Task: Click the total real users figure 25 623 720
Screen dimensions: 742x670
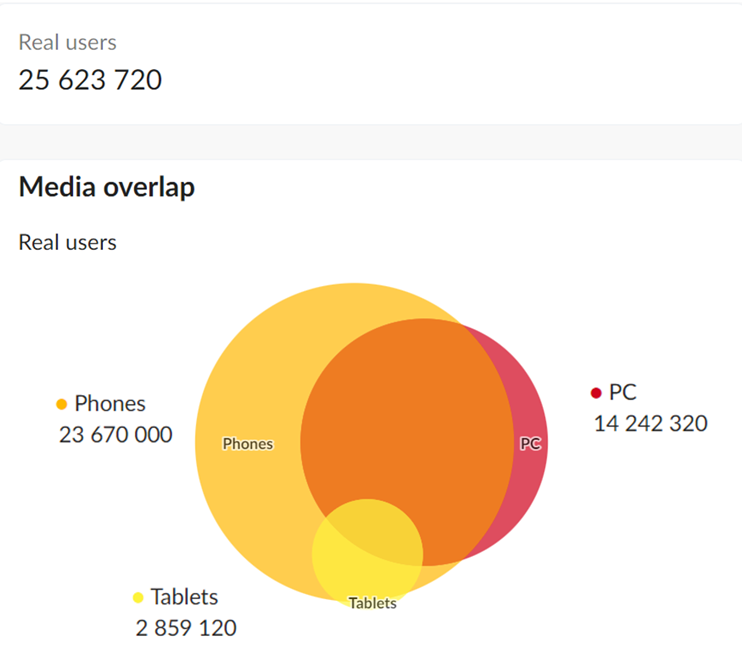Action: pos(90,79)
